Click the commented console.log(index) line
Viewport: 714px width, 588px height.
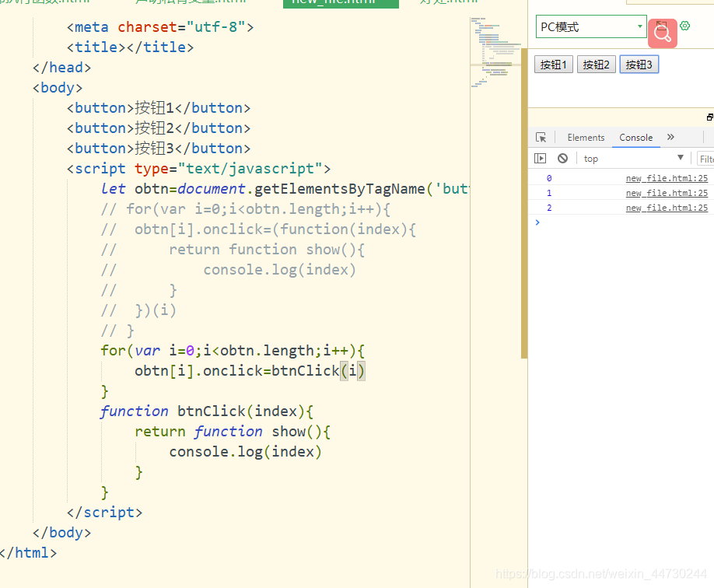pyautogui.click(x=229, y=270)
